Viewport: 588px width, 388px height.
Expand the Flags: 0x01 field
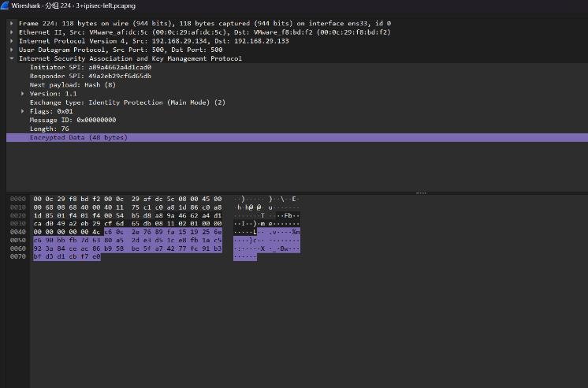tap(23, 111)
